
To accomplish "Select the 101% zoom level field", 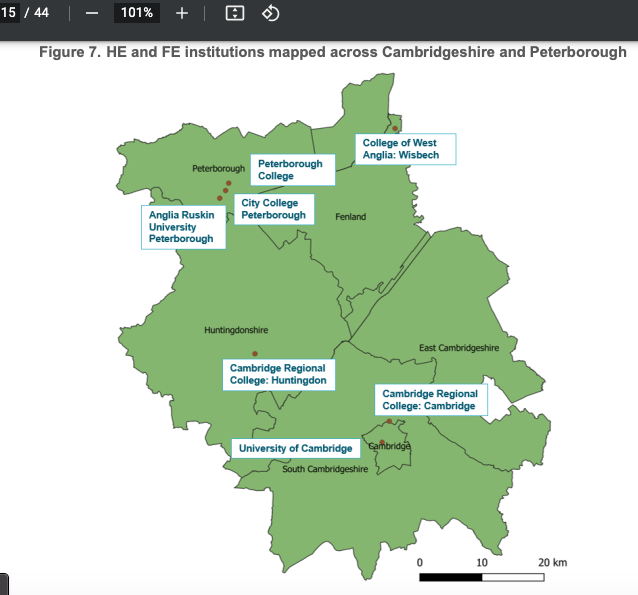I will coord(136,13).
